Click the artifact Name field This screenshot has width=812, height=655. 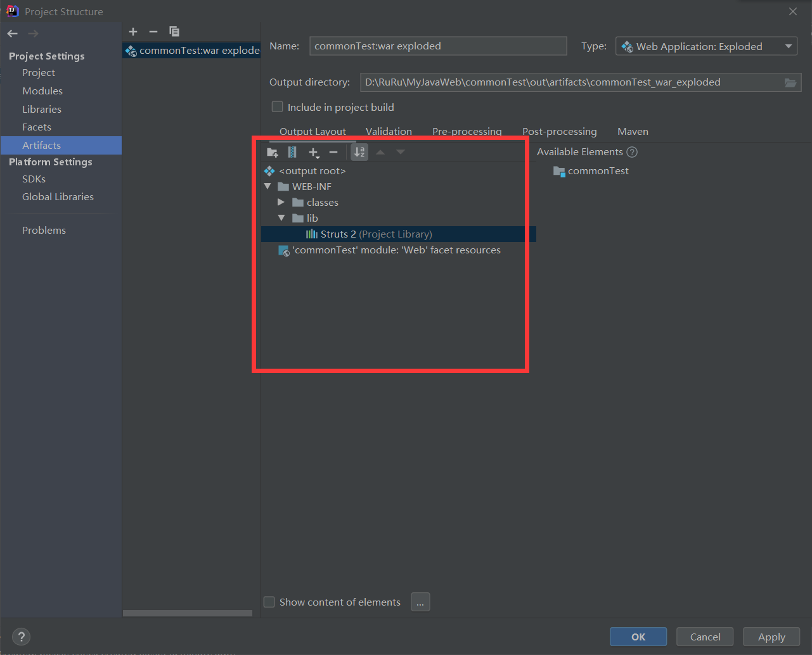tap(438, 46)
